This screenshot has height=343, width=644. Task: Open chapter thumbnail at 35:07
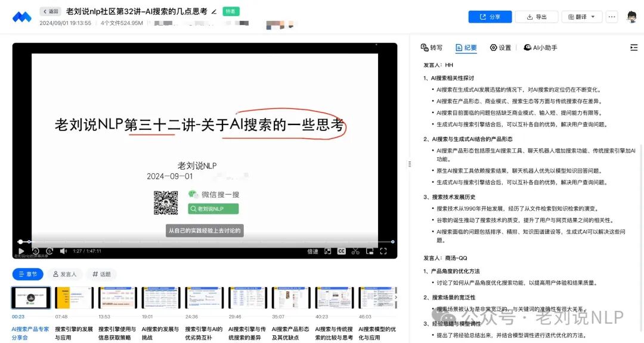[x=291, y=298]
